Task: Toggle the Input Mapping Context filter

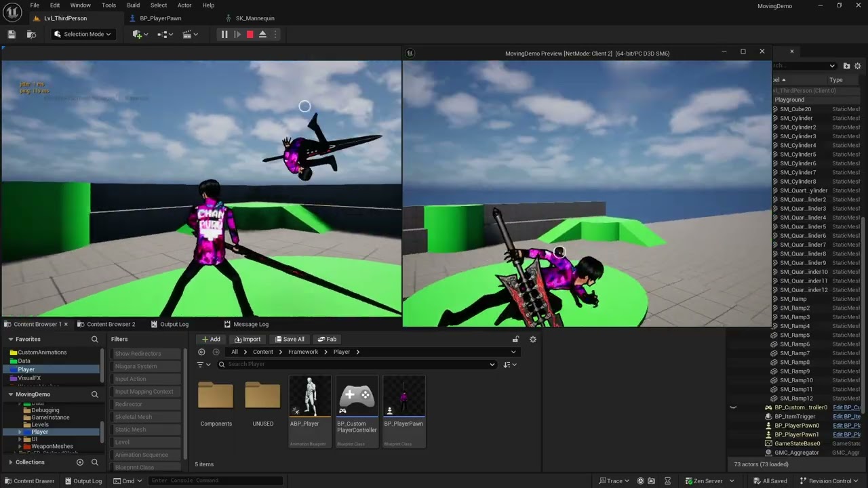Action: coord(144,392)
